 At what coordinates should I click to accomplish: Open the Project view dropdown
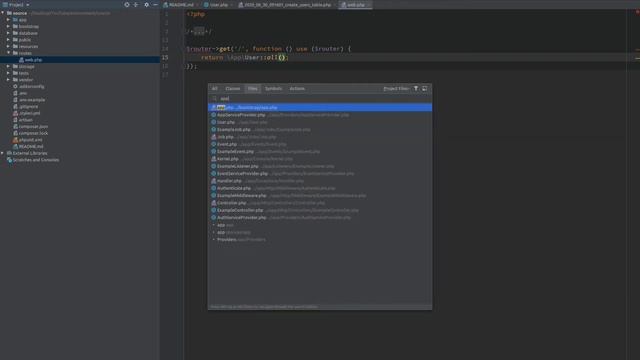coord(16,4)
